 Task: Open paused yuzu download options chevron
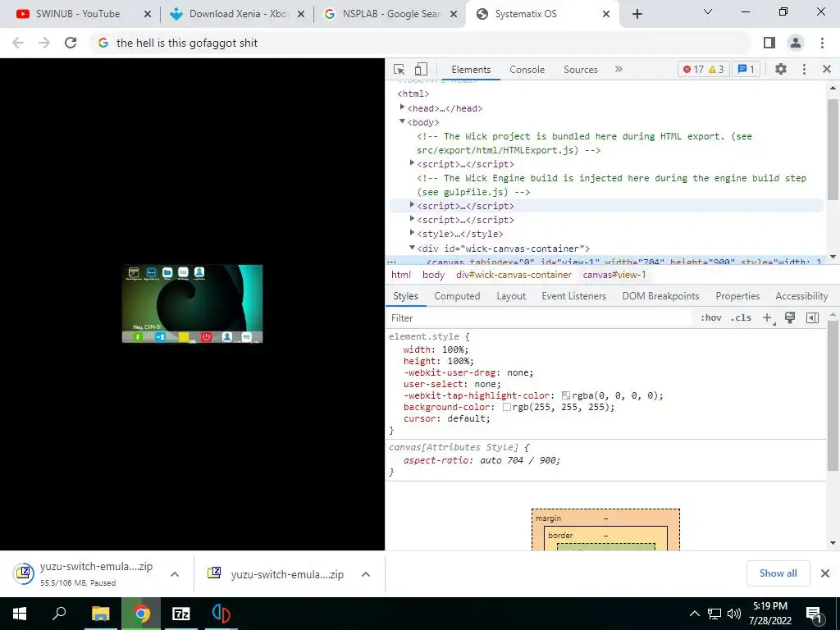[x=175, y=574]
